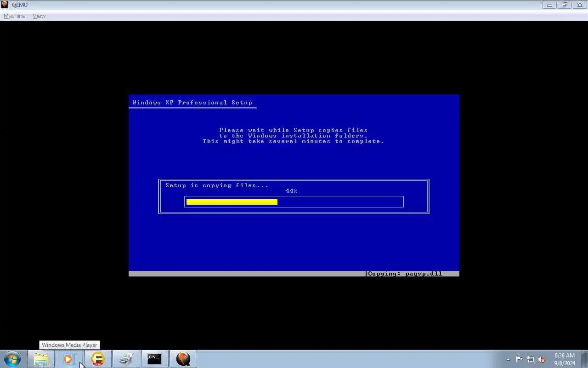Click 'Copying: pagsp.dll' status text
The image size is (588, 368).
click(x=405, y=274)
